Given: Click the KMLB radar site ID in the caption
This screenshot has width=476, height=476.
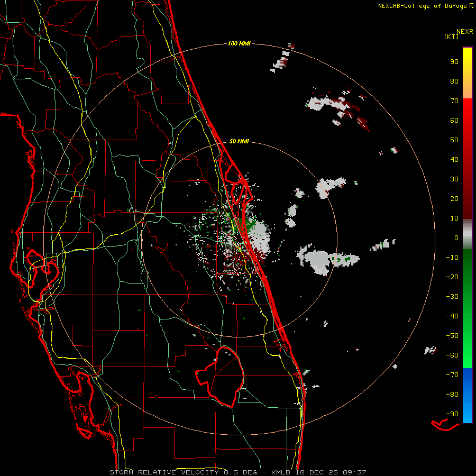Looking at the screenshot, I should tap(281, 472).
